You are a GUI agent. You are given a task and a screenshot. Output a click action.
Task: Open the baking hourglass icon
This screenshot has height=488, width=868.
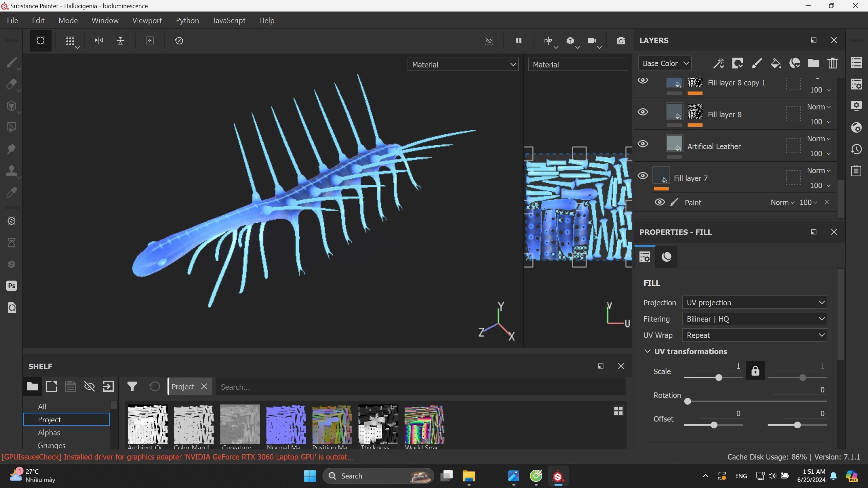pyautogui.click(x=12, y=243)
